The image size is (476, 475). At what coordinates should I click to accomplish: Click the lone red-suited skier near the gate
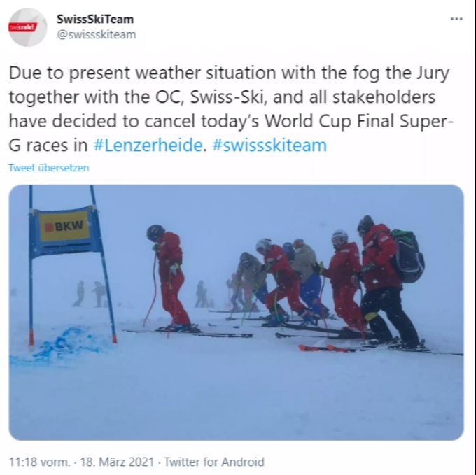tap(171, 278)
